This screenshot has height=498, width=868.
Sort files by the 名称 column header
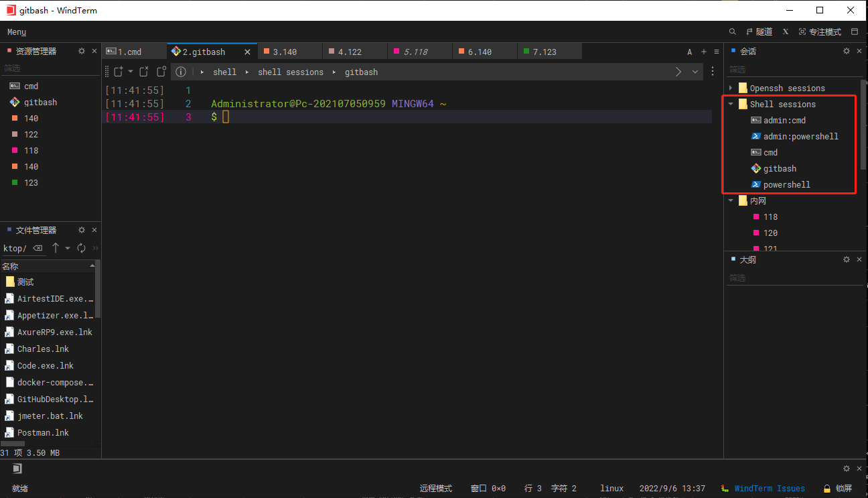tap(48, 266)
